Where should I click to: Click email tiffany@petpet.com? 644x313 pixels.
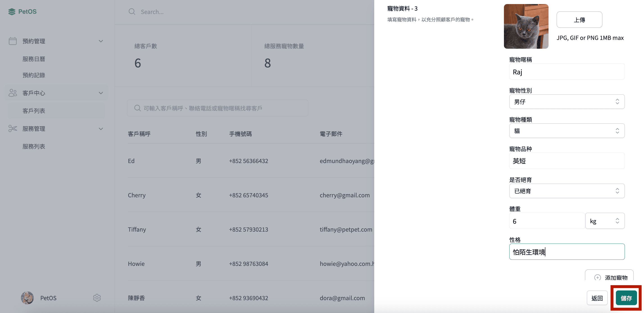point(346,229)
